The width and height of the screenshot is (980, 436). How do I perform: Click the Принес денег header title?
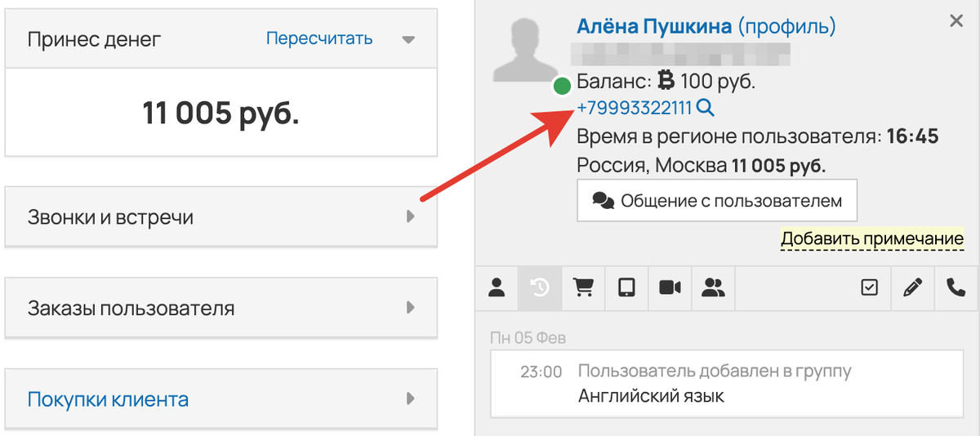(95, 38)
